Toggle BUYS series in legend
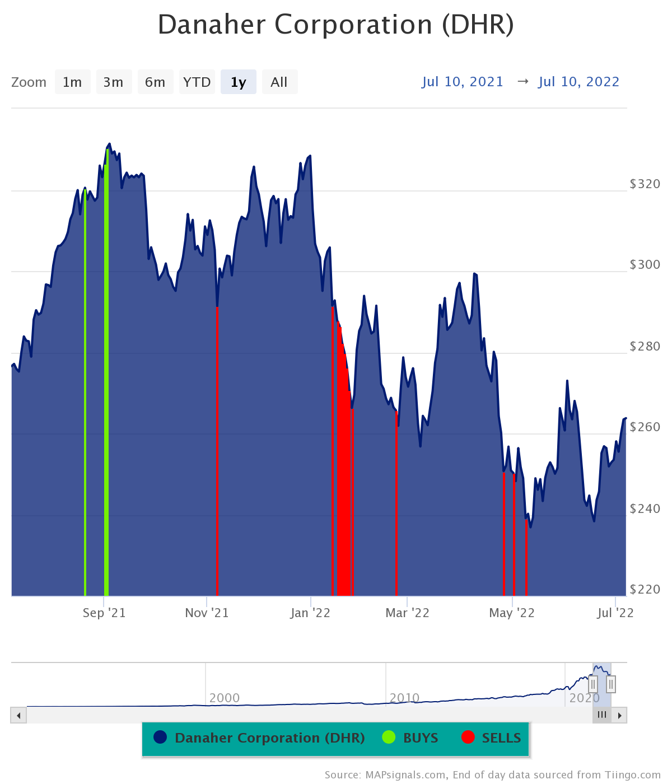672x784 pixels. pyautogui.click(x=410, y=738)
